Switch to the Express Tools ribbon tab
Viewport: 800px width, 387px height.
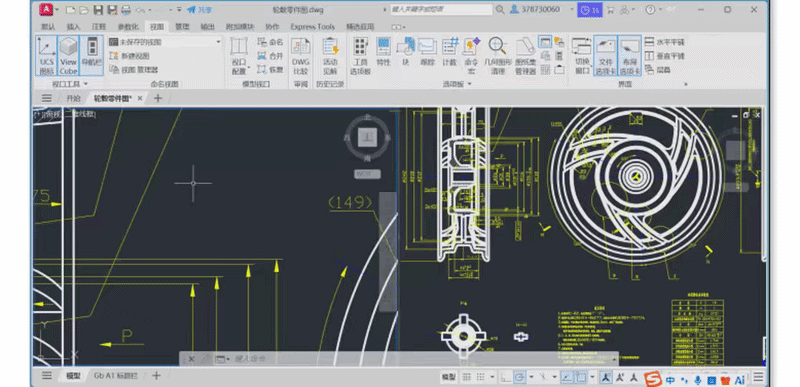(x=312, y=27)
